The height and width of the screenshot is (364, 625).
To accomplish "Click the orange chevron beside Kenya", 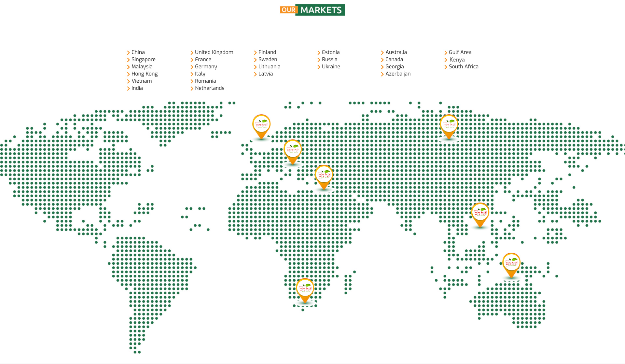I will tap(446, 60).
